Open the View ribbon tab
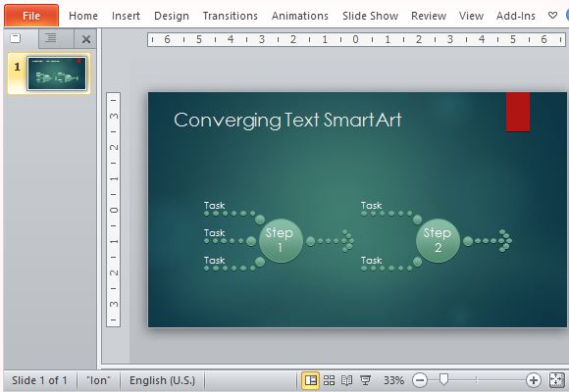Screen dimensions: 569x392 coord(471,16)
